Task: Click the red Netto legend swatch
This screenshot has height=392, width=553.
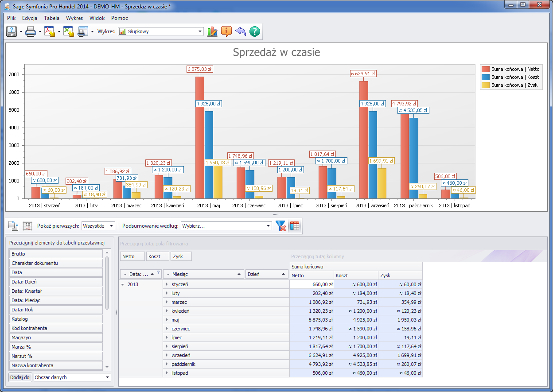Action: pyautogui.click(x=486, y=69)
